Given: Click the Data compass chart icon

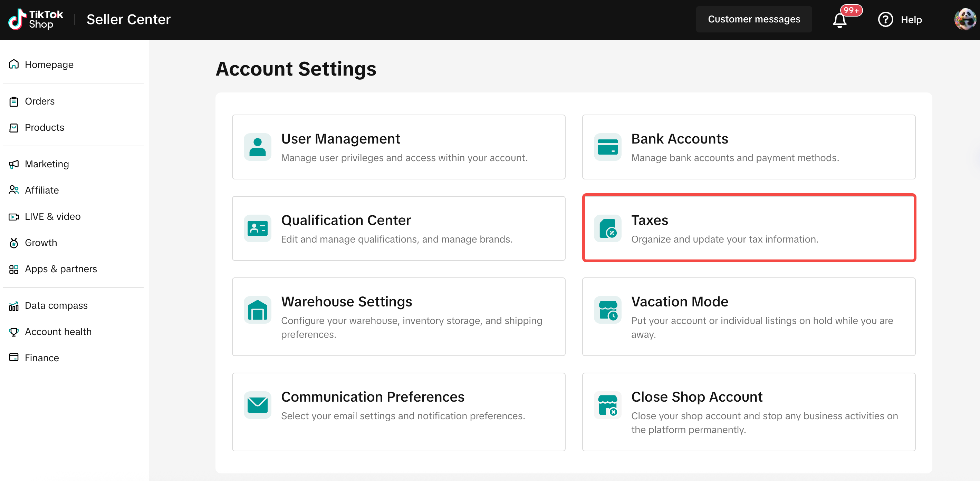Looking at the screenshot, I should coord(14,306).
